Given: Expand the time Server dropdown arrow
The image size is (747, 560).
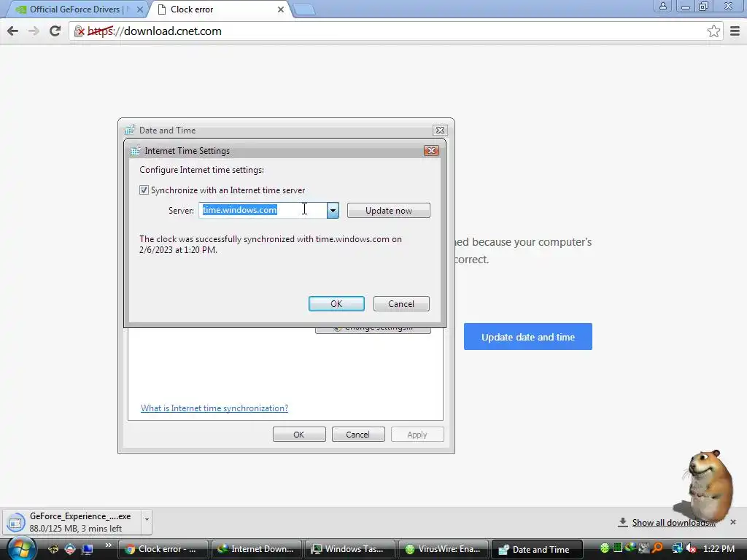Looking at the screenshot, I should tap(333, 210).
